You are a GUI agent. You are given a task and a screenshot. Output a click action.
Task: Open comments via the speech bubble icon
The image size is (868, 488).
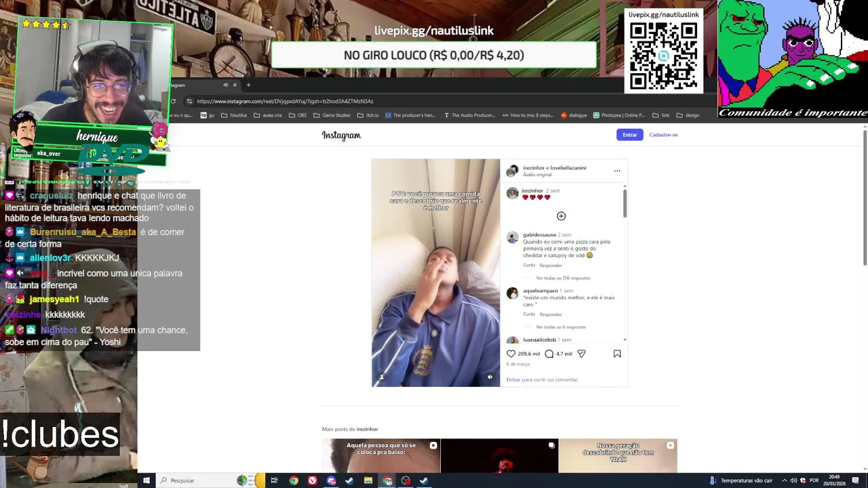(x=549, y=354)
